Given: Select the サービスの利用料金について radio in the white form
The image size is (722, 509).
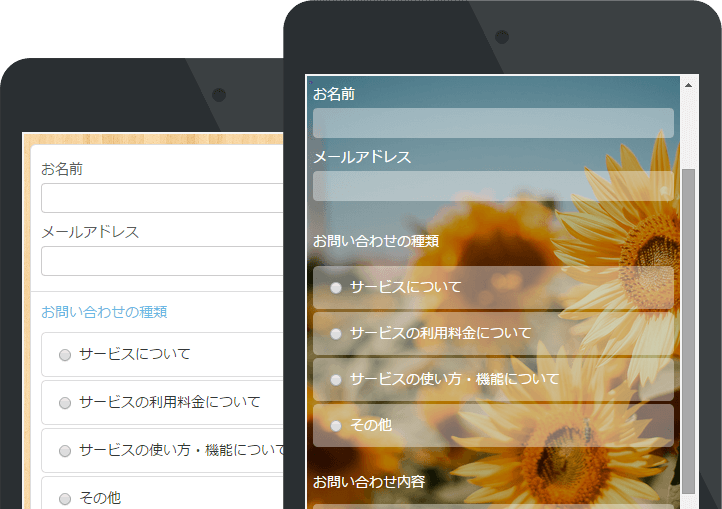Looking at the screenshot, I should (65, 402).
